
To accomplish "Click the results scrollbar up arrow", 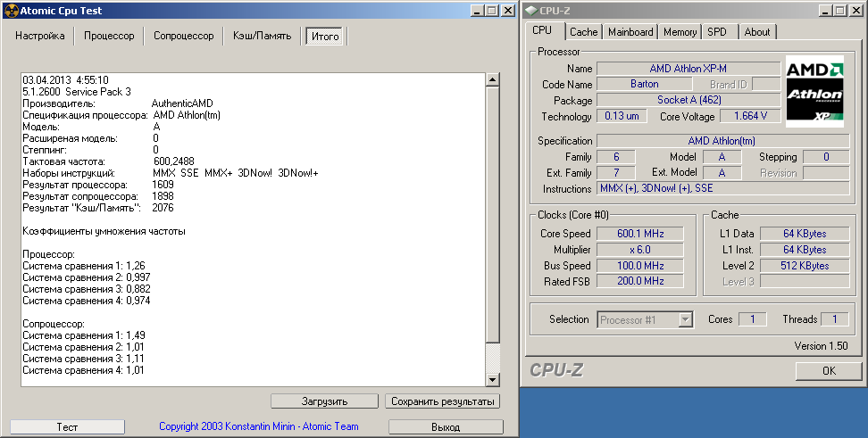I will 492,79.
